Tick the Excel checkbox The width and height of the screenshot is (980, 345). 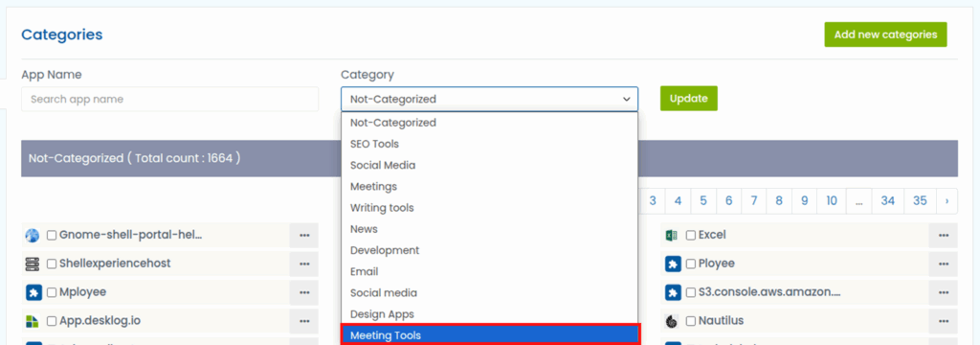point(691,236)
